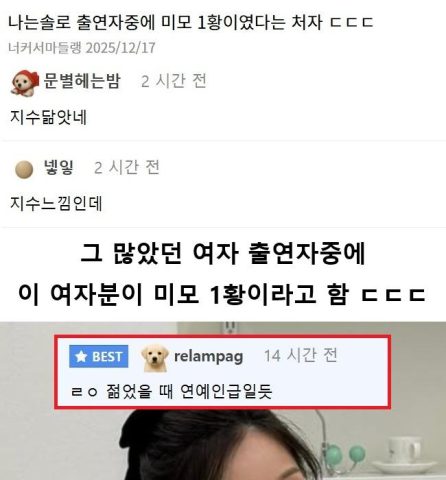Click the beige round avatar of 넿잏
Viewport: 446px width, 480px height.
coord(24,169)
